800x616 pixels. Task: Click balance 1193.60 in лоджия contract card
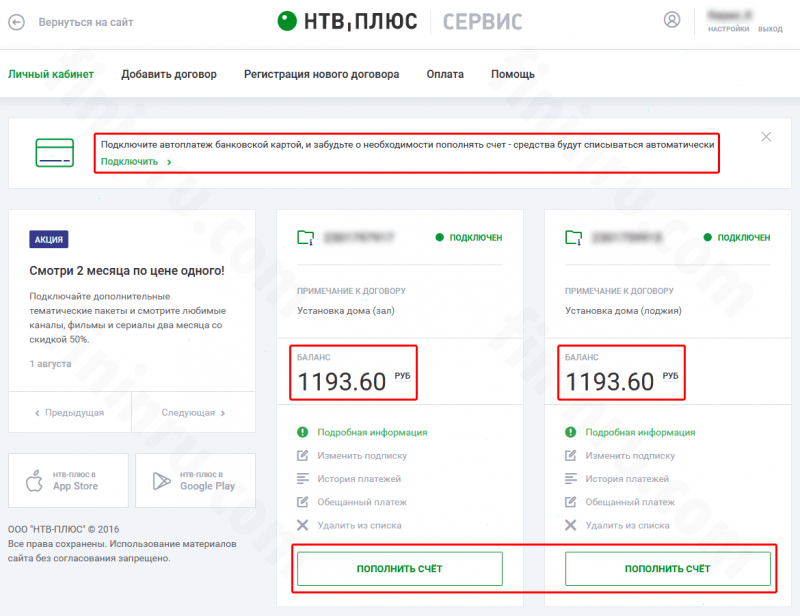610,382
